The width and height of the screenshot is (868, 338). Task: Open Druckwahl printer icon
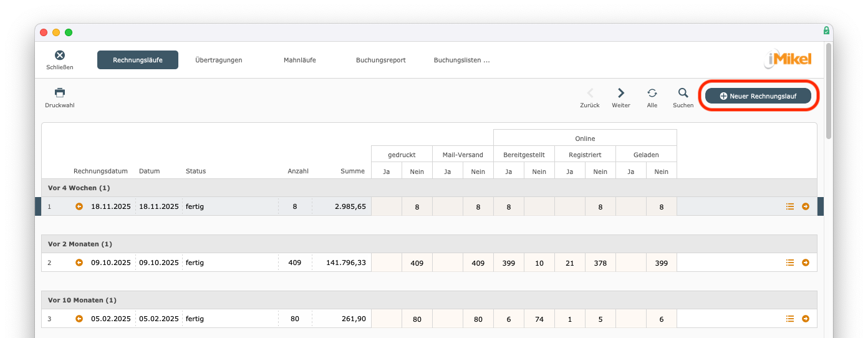(60, 93)
